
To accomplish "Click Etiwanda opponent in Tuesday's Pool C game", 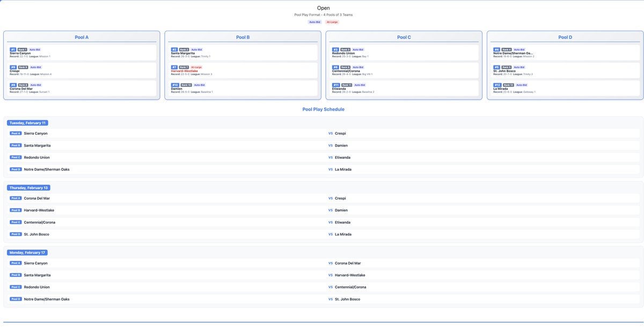I will coord(342,157).
